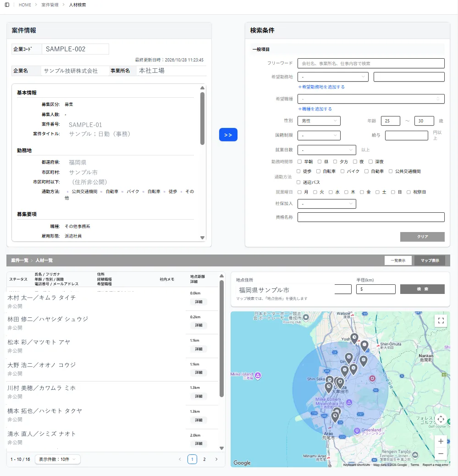
Task: Check the 早朝 time slot checkbox
Action: (299, 161)
